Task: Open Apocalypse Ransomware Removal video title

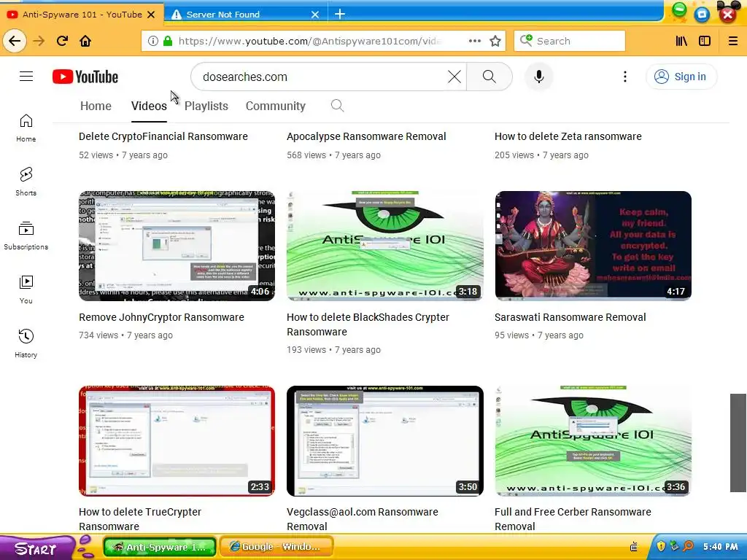Action: (x=366, y=136)
